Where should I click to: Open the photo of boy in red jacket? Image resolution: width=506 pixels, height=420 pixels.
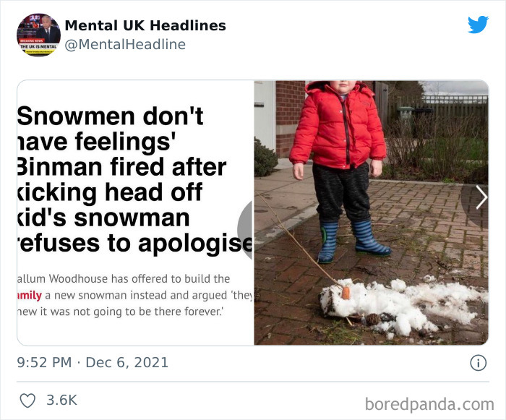371,213
